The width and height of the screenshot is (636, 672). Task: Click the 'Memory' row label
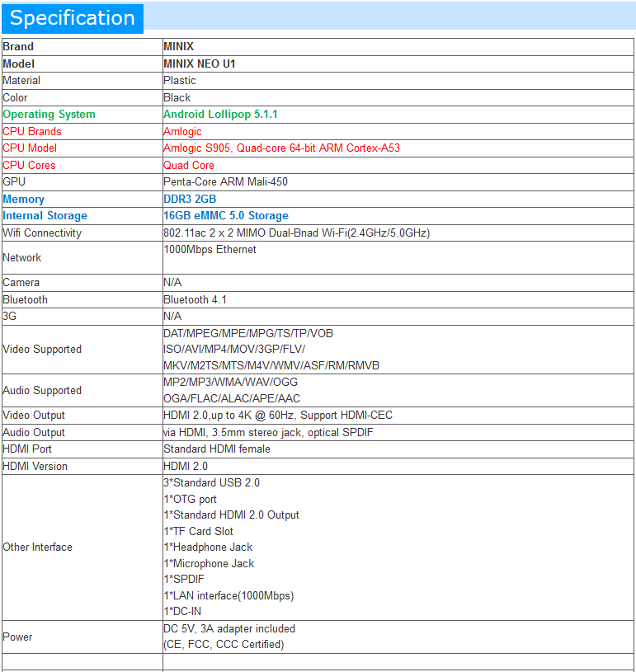(x=24, y=200)
